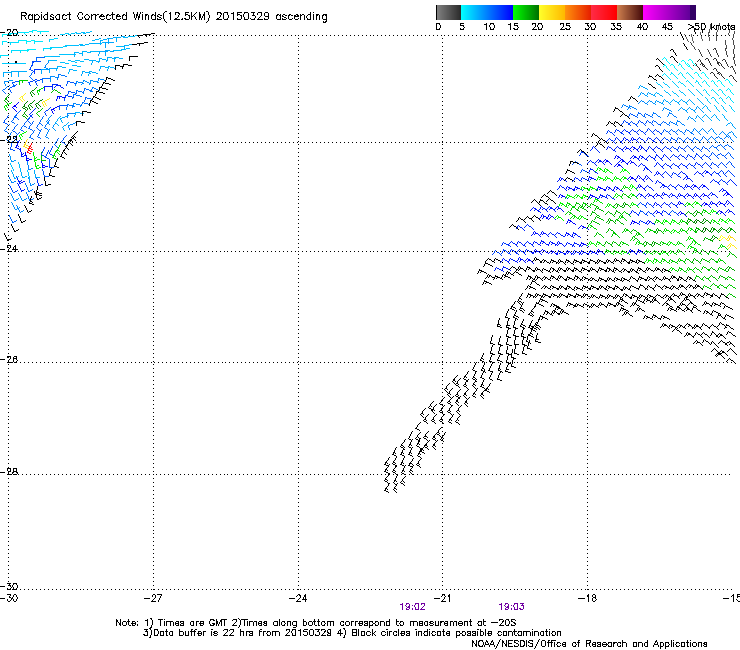Click latitude axis label '-28'
Viewport: 740px width, 650px height.
[9, 472]
